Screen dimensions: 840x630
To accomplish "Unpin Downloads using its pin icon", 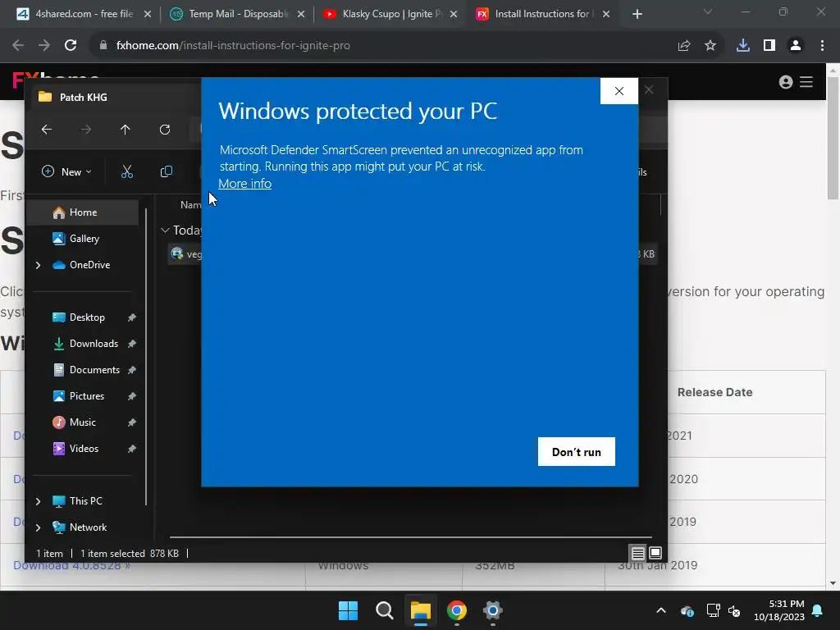I will 131,344.
